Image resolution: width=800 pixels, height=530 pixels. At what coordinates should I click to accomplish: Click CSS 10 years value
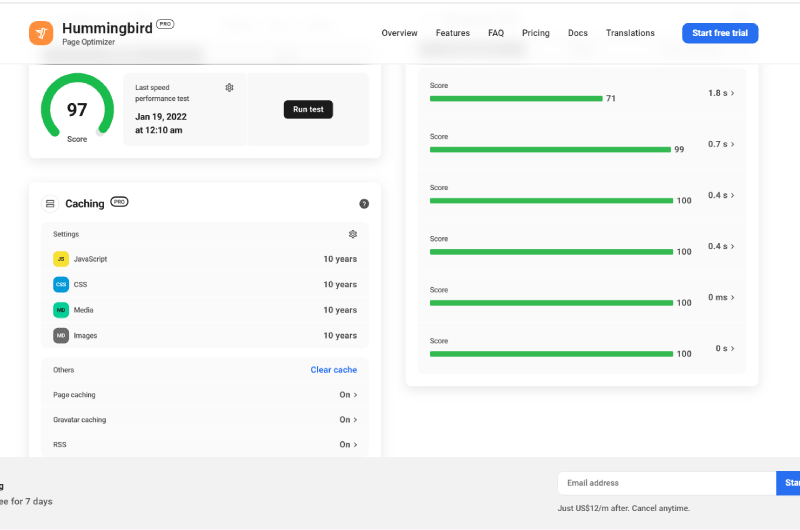[x=340, y=285]
